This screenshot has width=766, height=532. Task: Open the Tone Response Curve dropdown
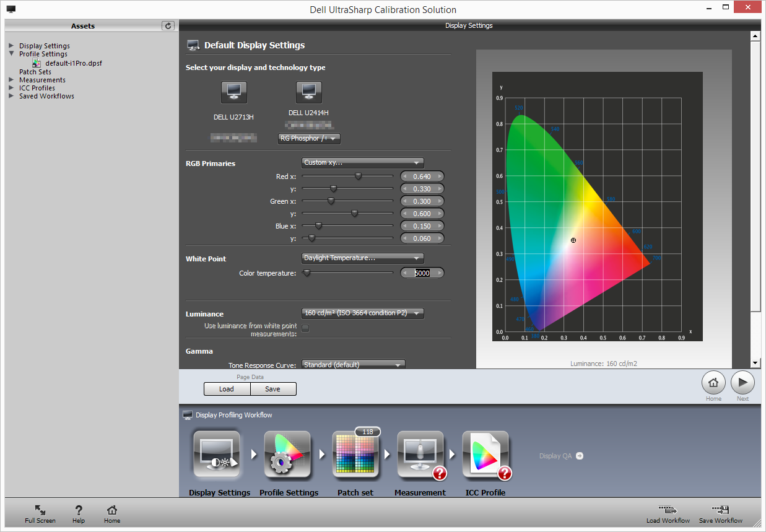[353, 365]
